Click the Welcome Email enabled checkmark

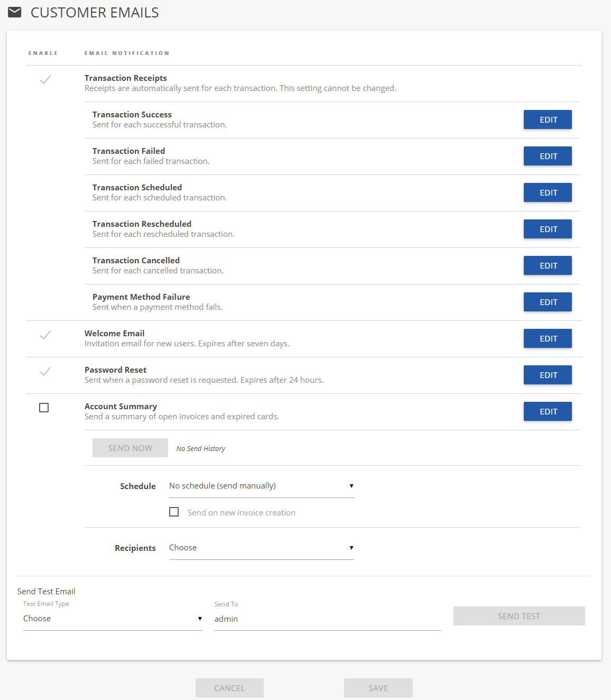[x=45, y=335]
